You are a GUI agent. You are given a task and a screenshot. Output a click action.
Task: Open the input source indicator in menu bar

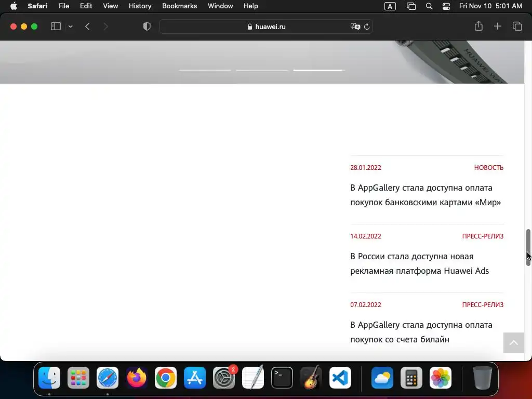(x=390, y=6)
